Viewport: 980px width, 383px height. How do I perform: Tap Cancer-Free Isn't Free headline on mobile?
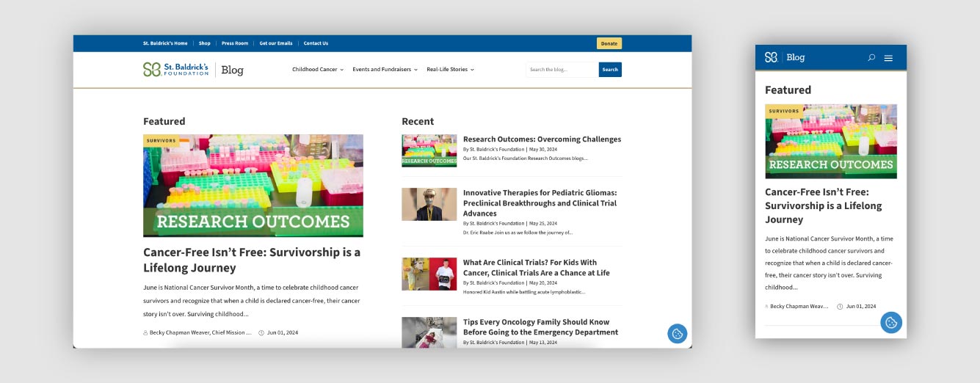tap(823, 205)
